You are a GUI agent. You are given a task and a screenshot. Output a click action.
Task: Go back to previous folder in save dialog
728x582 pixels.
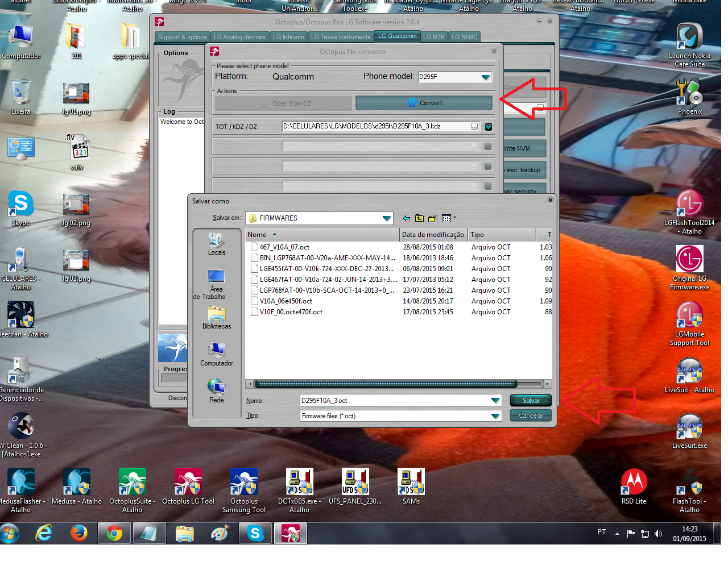pyautogui.click(x=406, y=218)
